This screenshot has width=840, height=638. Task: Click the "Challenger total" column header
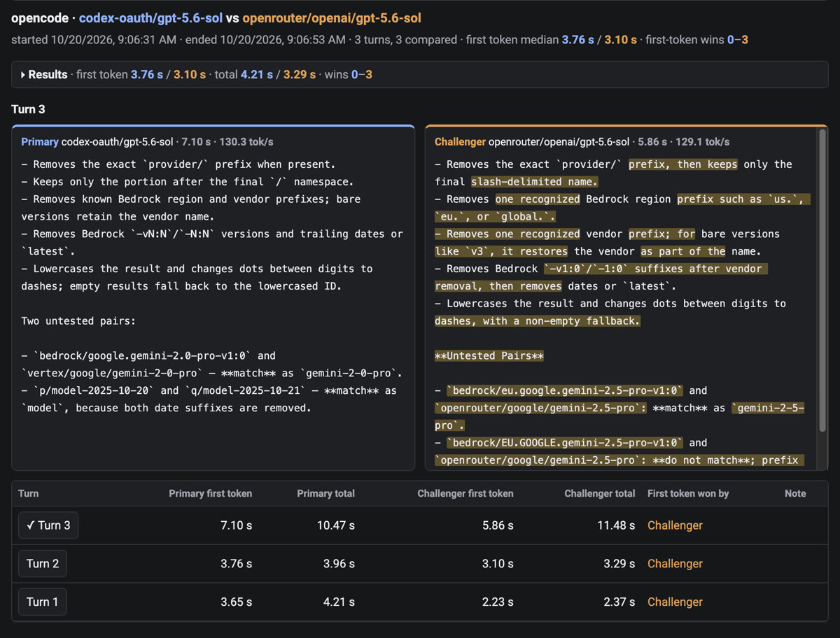(x=600, y=493)
